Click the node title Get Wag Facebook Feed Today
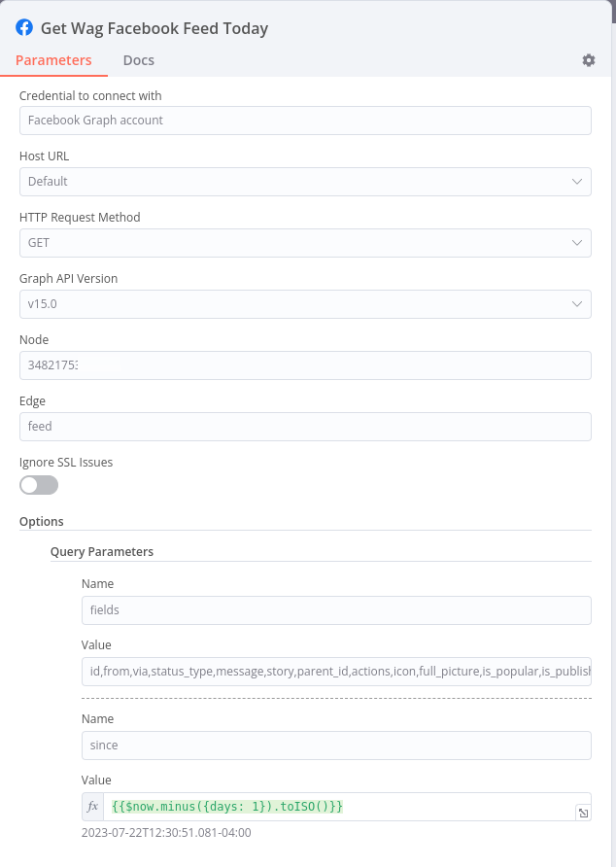 point(155,28)
